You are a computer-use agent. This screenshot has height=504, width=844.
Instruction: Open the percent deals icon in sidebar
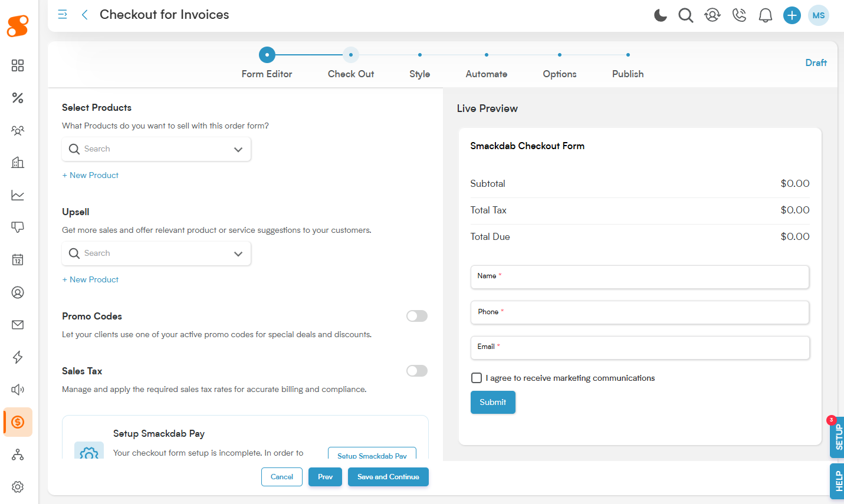point(18,98)
